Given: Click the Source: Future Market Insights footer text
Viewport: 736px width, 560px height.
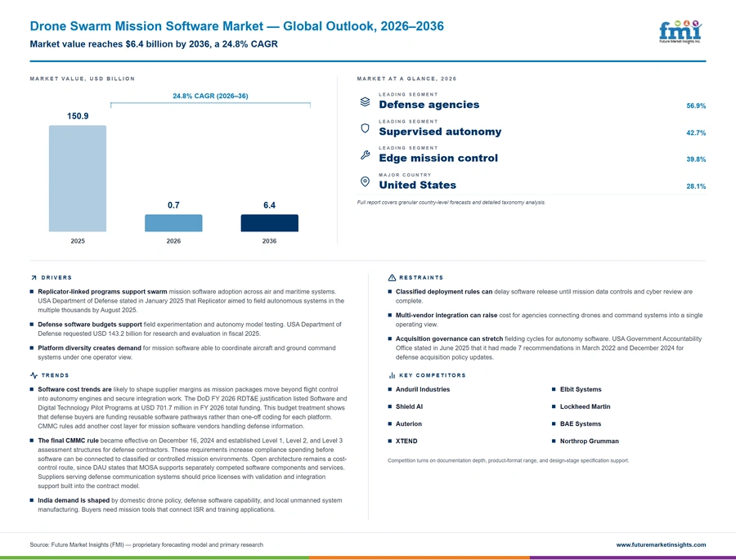Looking at the screenshot, I should 146,544.
